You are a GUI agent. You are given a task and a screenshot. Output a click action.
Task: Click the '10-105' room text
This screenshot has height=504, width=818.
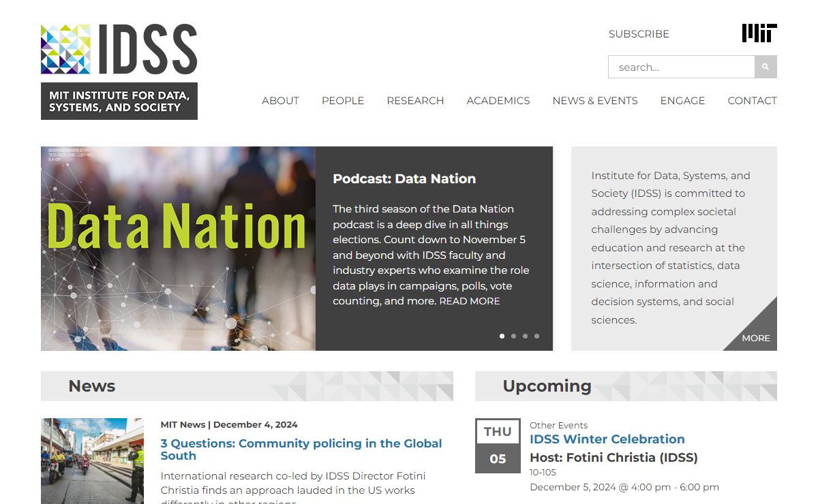(x=543, y=473)
